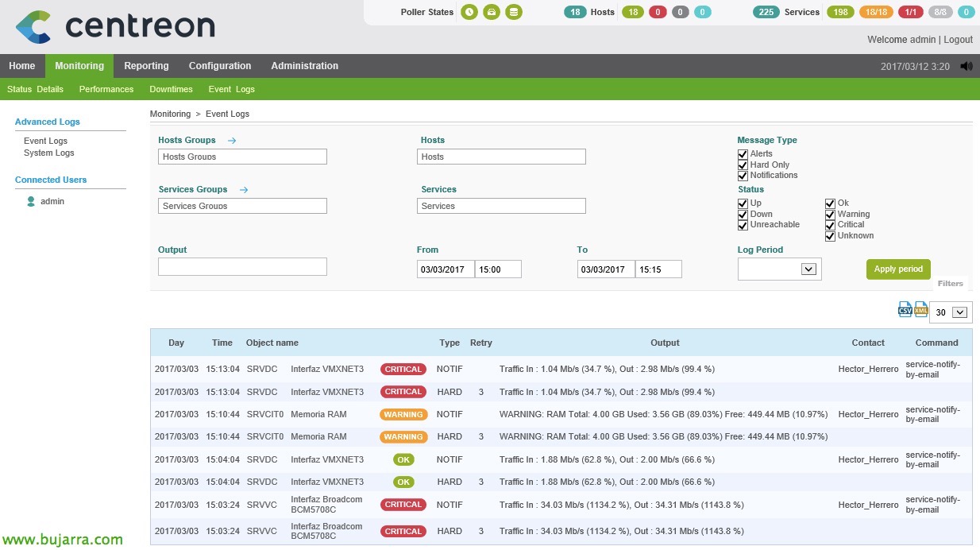The image size is (980, 550).
Task: Click the Filters label
Action: point(950,284)
